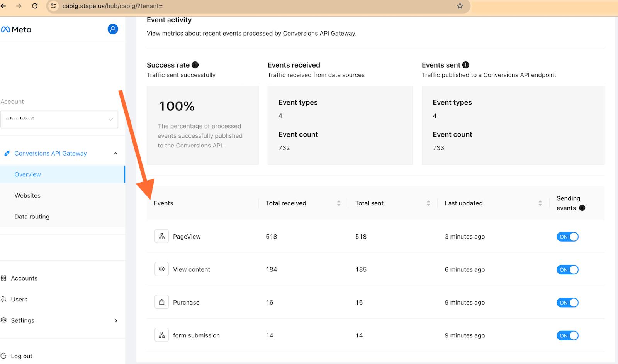
Task: Open the blue user profile avatar
Action: tap(113, 29)
